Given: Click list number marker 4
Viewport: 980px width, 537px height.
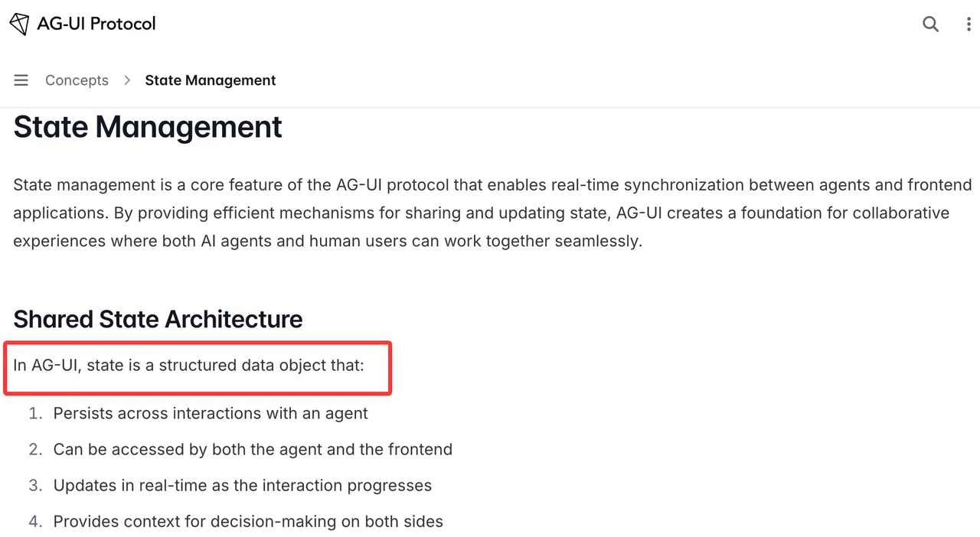Looking at the screenshot, I should click(x=34, y=522).
